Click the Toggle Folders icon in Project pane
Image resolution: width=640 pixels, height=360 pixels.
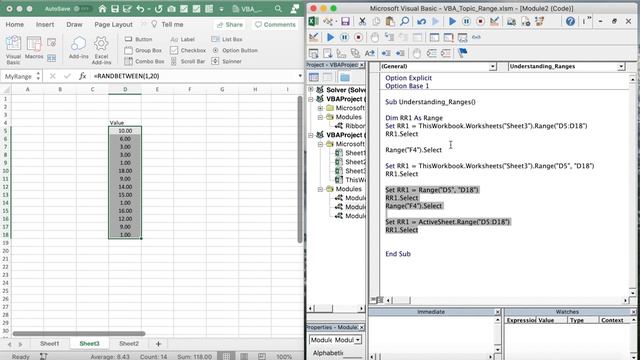345,77
